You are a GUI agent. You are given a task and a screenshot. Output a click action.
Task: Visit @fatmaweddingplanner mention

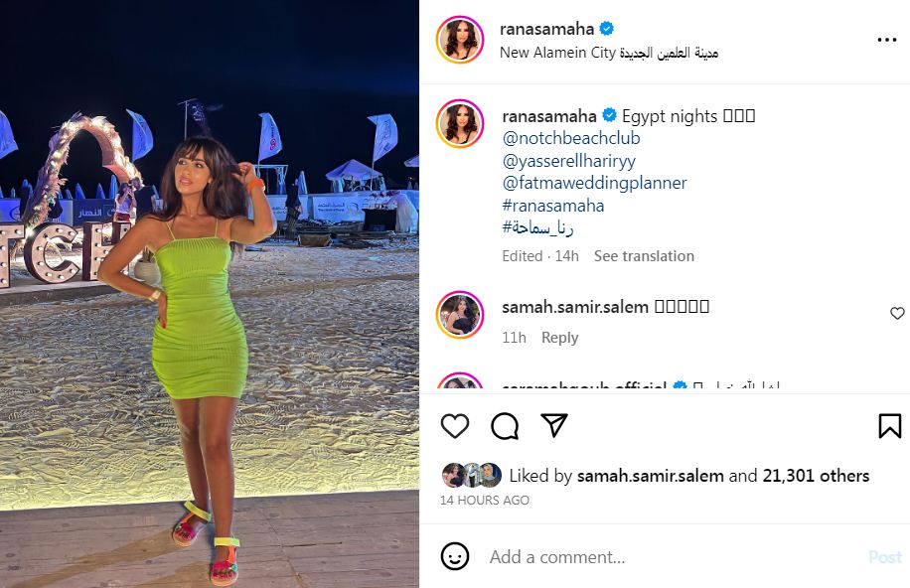click(x=594, y=183)
